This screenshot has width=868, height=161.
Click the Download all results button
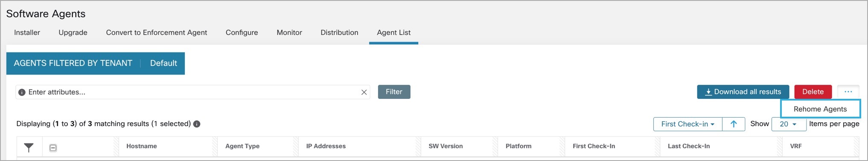click(x=743, y=92)
